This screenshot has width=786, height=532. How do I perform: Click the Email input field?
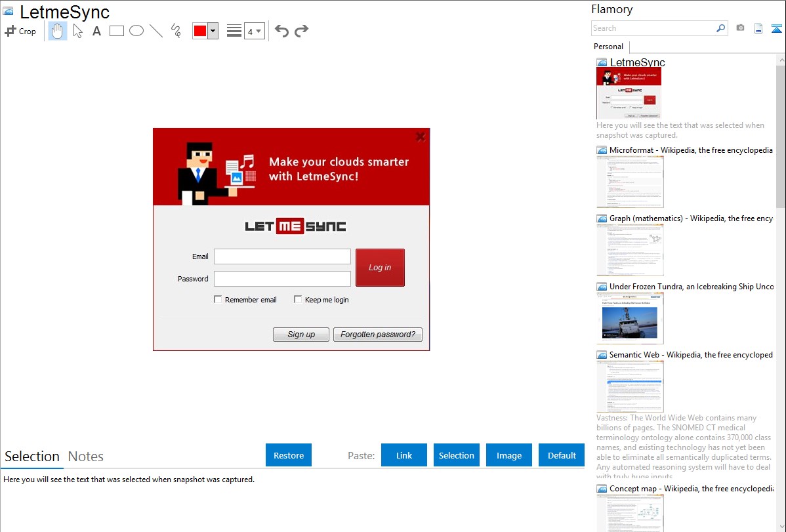click(282, 256)
